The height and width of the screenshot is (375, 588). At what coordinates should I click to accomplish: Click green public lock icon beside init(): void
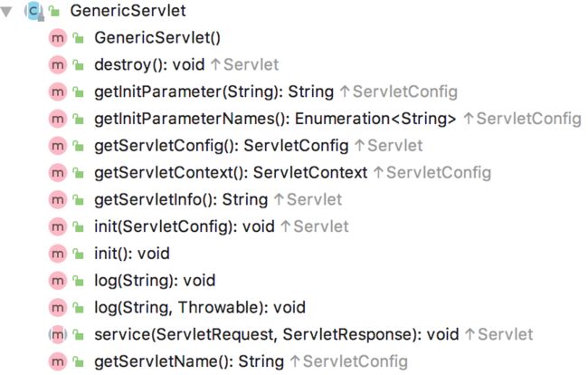[78, 255]
